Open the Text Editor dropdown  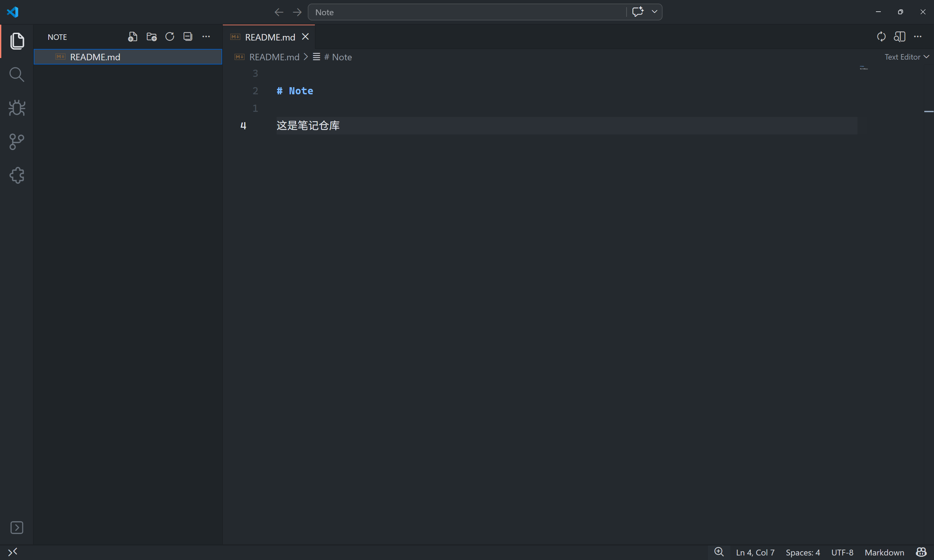(x=906, y=57)
